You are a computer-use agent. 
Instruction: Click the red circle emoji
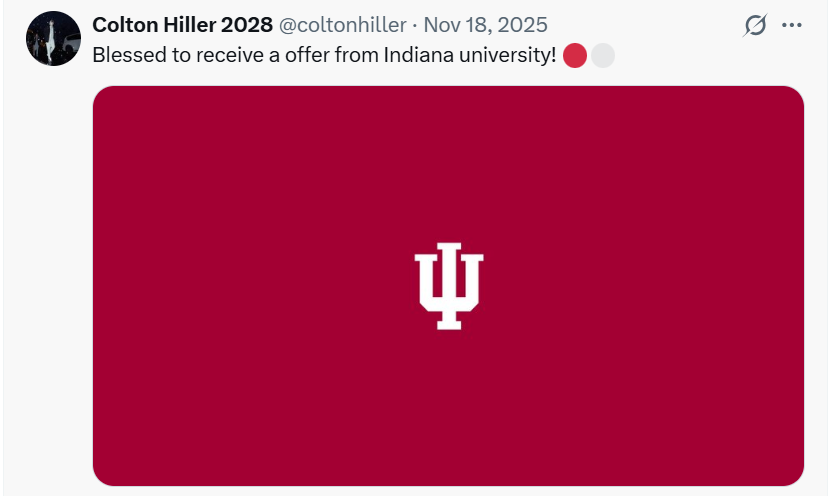click(x=575, y=56)
